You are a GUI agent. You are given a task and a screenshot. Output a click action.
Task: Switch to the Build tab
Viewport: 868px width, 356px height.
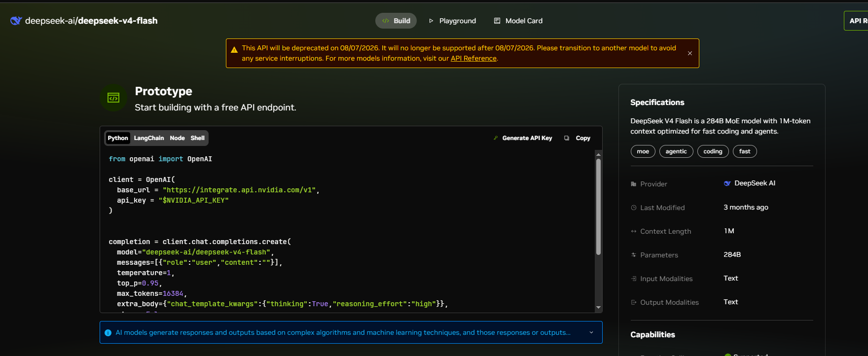(396, 21)
